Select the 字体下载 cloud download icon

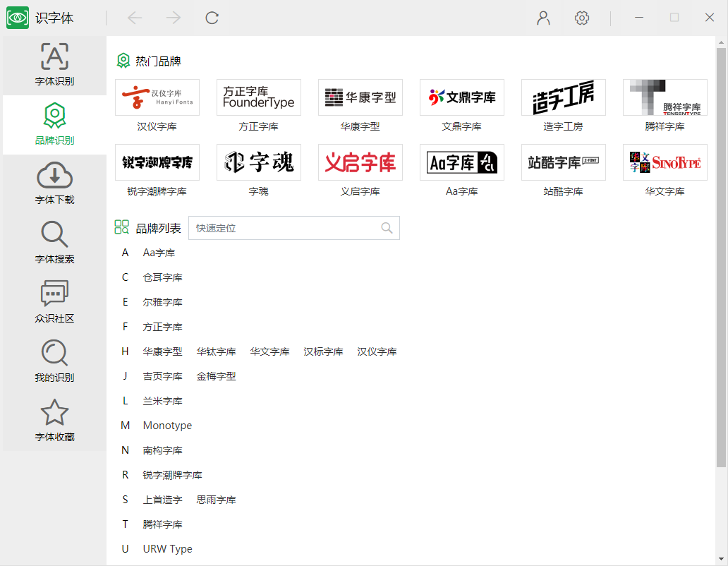pos(54,176)
